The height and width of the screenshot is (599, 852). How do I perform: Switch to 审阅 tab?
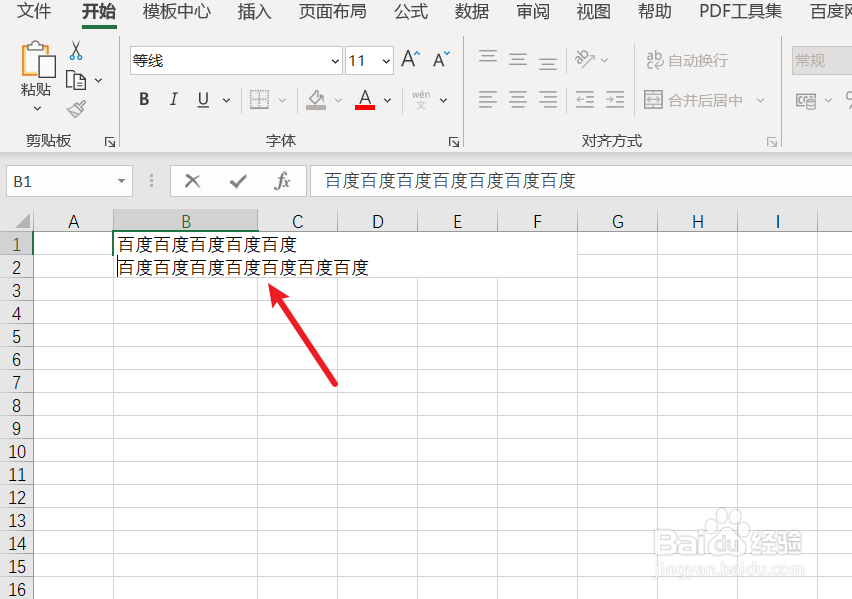pyautogui.click(x=533, y=11)
